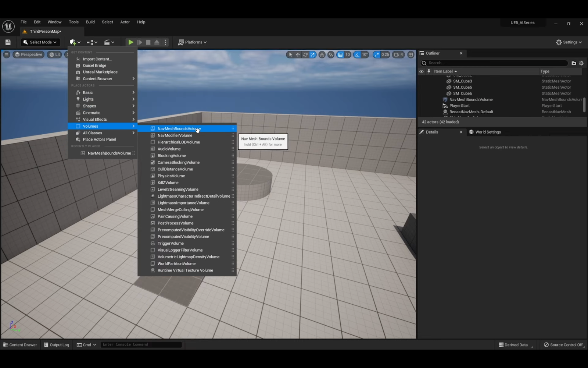Open the Edit menu
The width and height of the screenshot is (588, 368).
(37, 22)
